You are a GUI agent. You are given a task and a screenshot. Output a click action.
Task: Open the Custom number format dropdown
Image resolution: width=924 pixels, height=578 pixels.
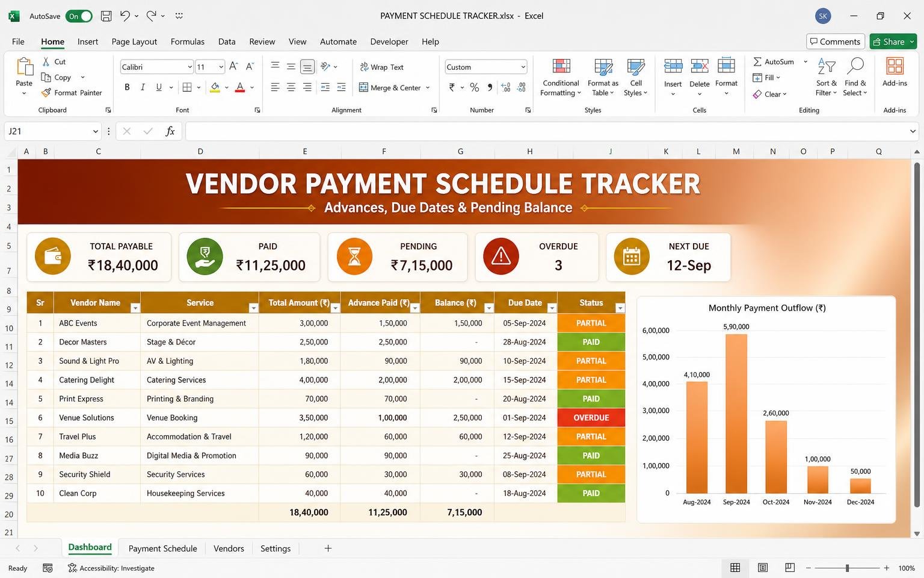point(523,67)
